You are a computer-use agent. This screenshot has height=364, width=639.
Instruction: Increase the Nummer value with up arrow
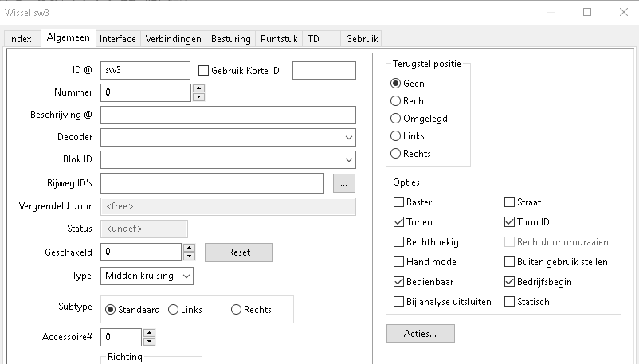(x=198, y=88)
